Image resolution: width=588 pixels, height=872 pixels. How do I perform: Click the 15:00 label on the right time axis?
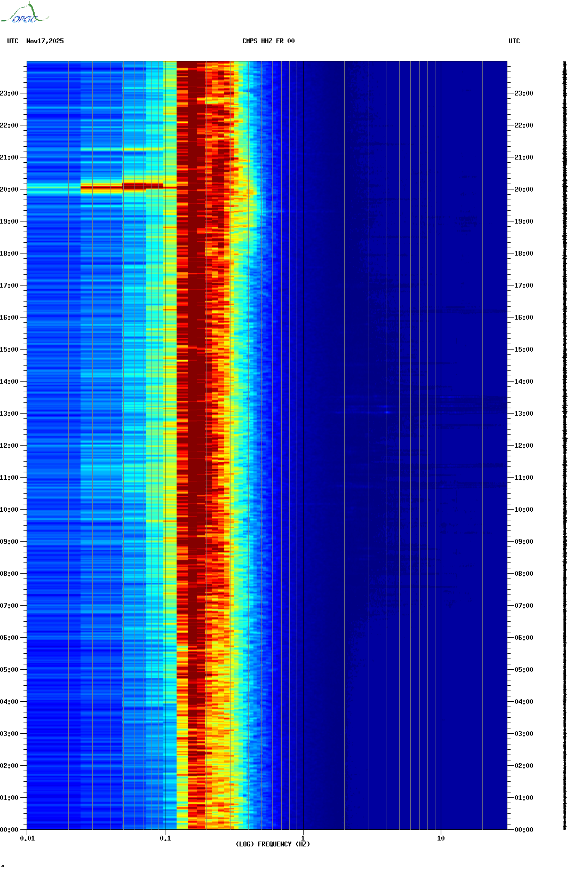click(x=524, y=350)
